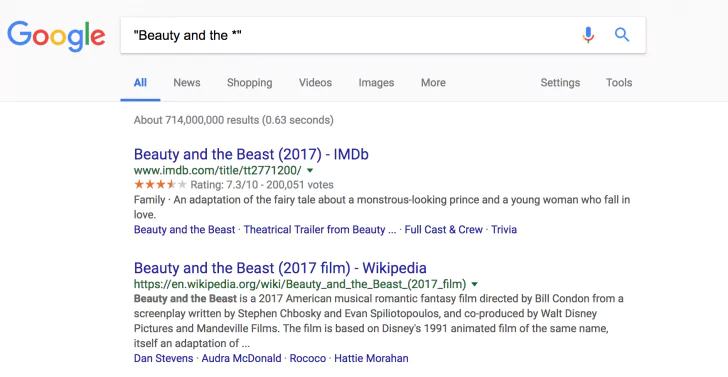Open the search Tools options
Screen dimensions: 728x377
(x=619, y=83)
